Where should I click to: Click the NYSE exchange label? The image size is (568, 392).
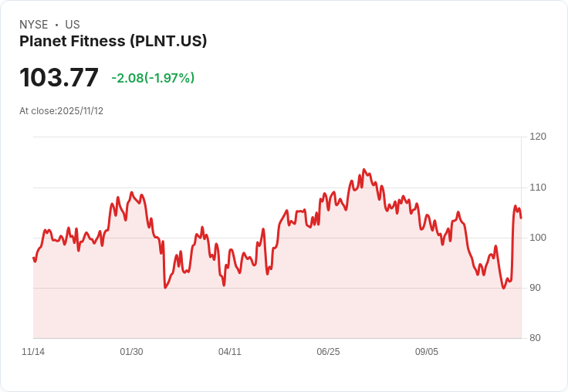[33, 25]
